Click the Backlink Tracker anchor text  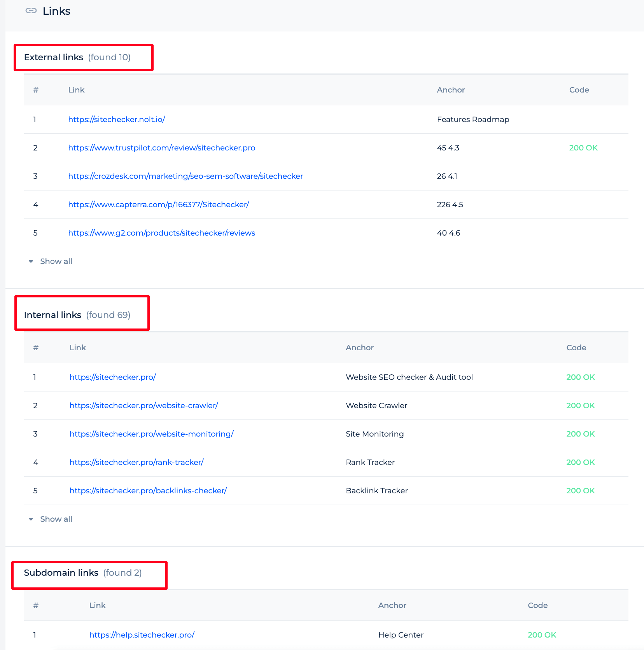[x=377, y=491]
